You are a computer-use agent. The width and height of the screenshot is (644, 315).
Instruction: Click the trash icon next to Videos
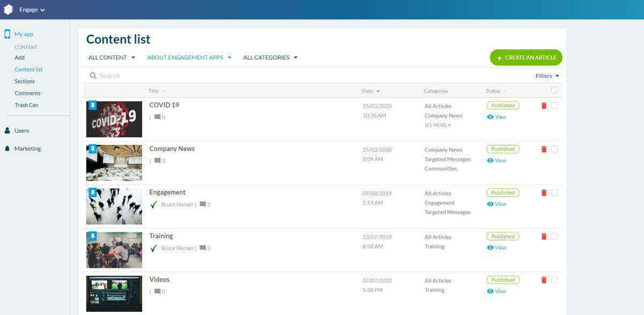coord(544,280)
